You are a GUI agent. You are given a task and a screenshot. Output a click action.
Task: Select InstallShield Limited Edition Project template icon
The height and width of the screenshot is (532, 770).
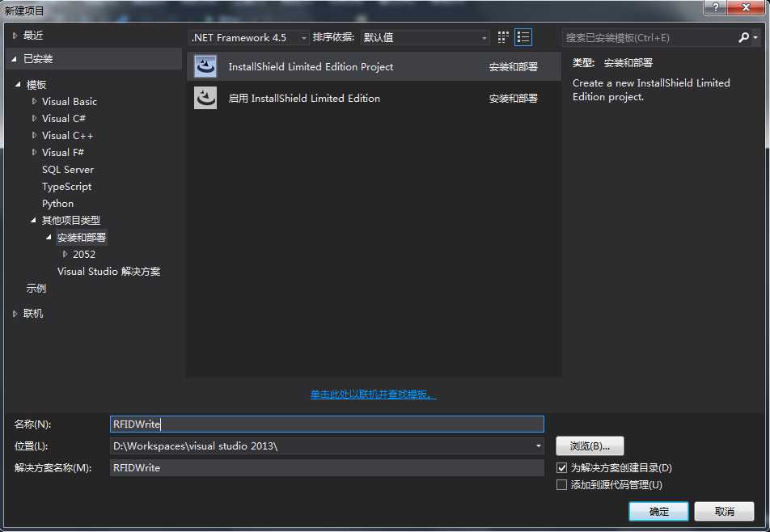tap(205, 66)
